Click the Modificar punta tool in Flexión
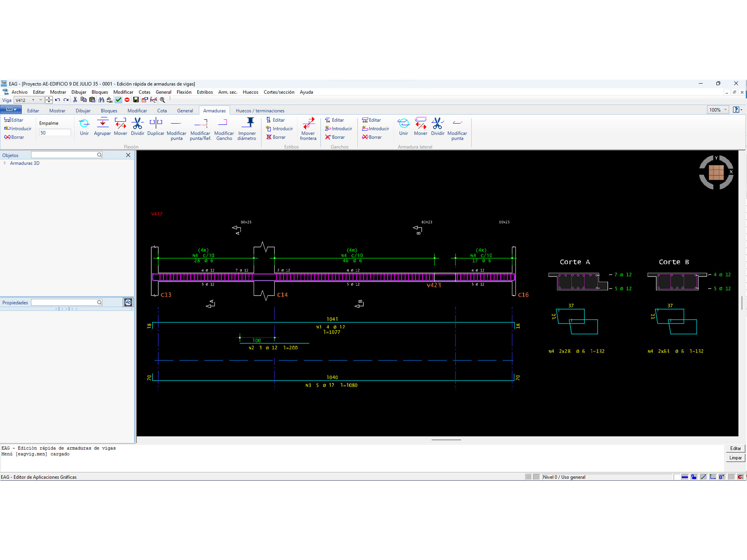Screen dimensions: 747x560 [176, 129]
